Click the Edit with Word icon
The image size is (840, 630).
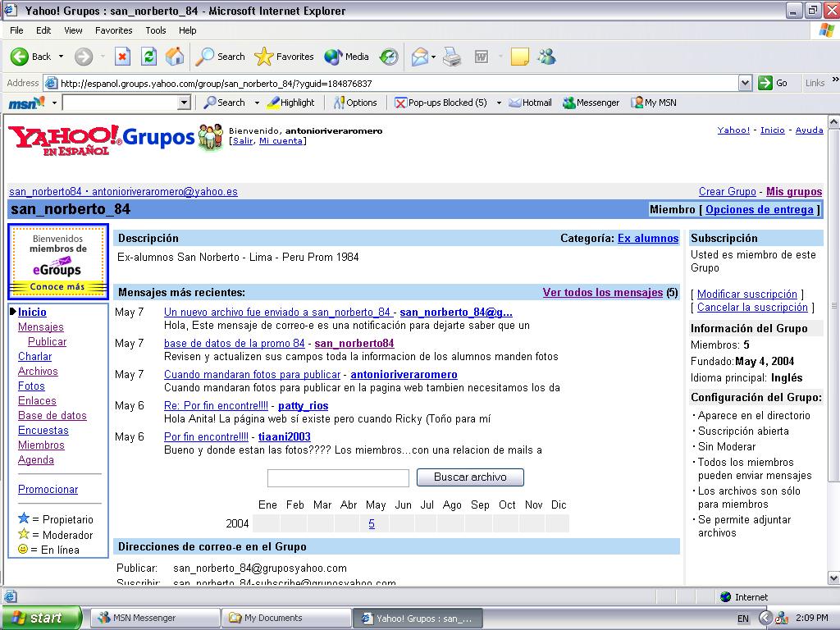(481, 57)
